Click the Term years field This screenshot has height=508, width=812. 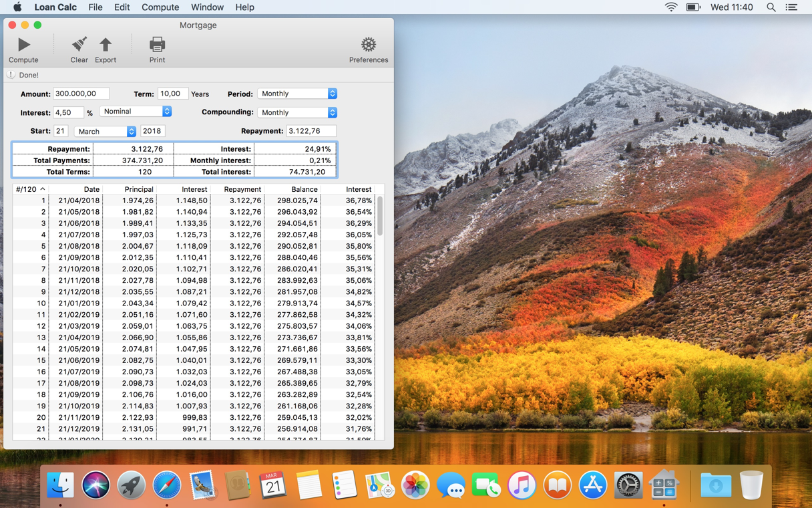click(x=172, y=94)
